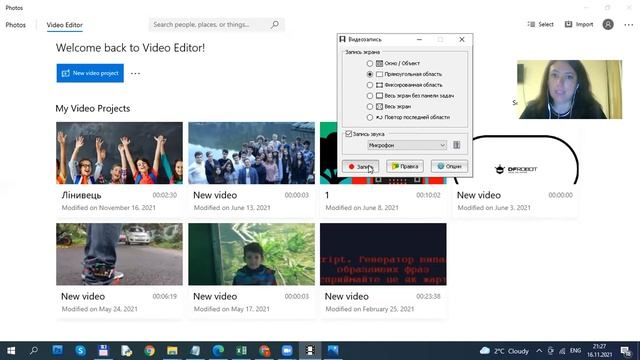Toggle the Запись звука checkbox

point(349,134)
